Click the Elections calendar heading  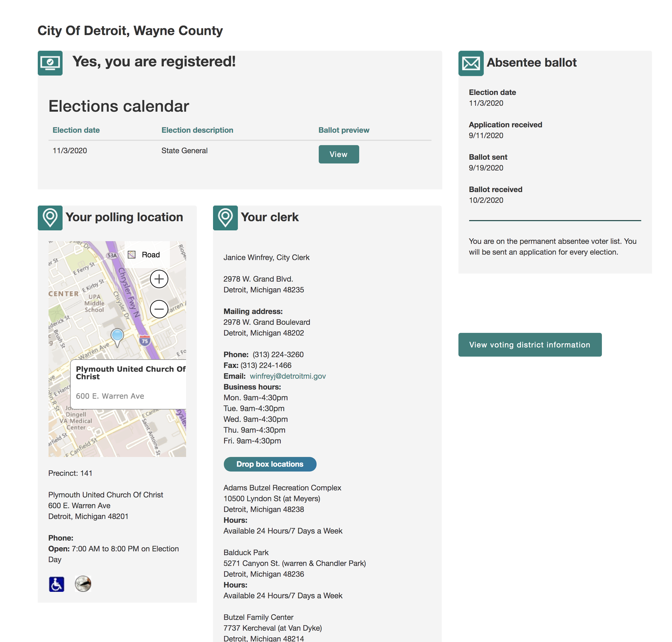pos(118,106)
